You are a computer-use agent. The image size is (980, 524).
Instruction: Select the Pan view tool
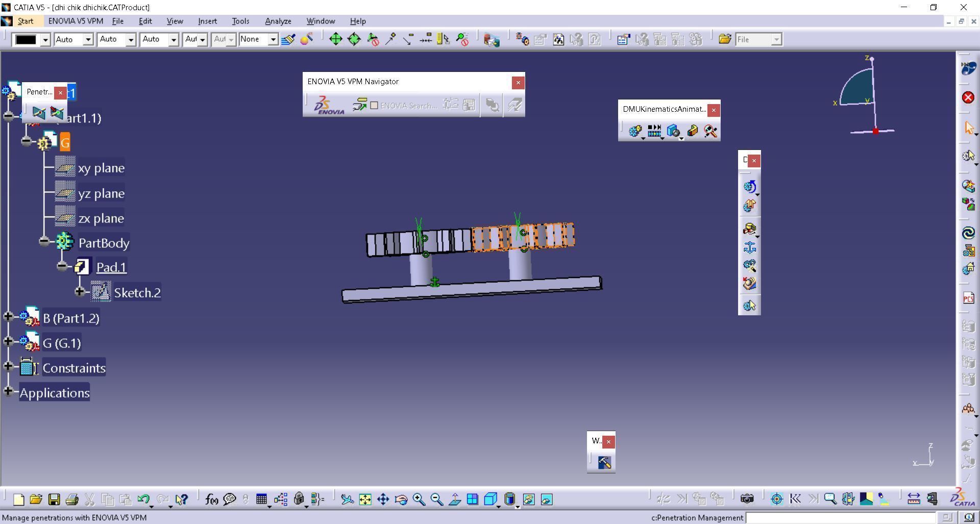[x=383, y=500]
